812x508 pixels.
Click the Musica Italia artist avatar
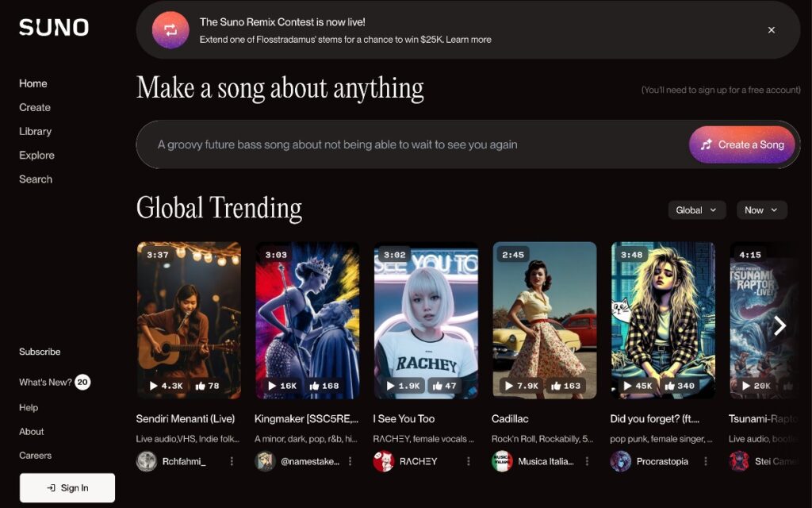click(502, 461)
